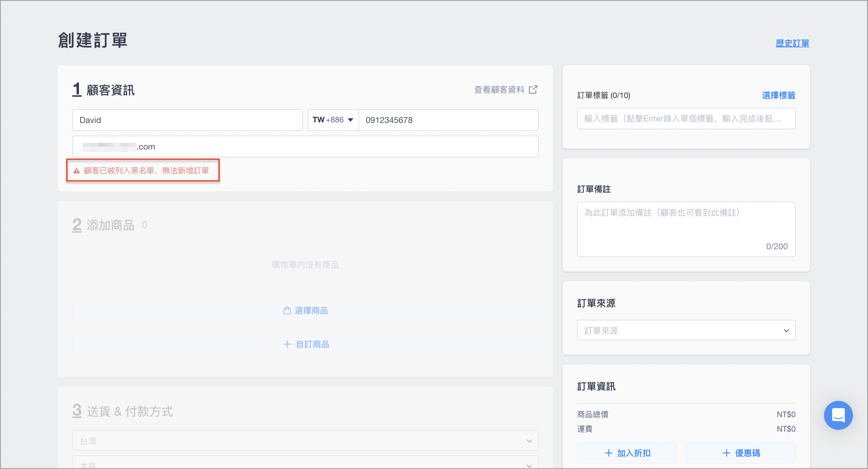Viewport: 868px width, 469px height.
Task: Open the chat support bubble icon
Action: (838, 415)
